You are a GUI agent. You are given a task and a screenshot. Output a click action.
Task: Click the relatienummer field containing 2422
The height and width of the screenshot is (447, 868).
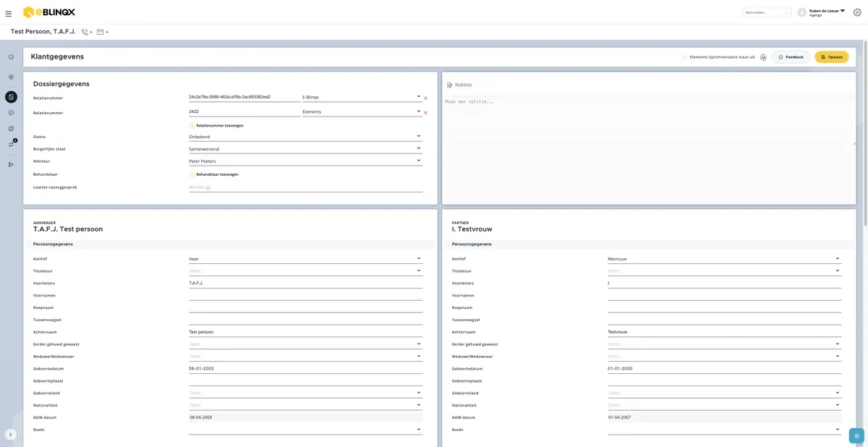(244, 112)
